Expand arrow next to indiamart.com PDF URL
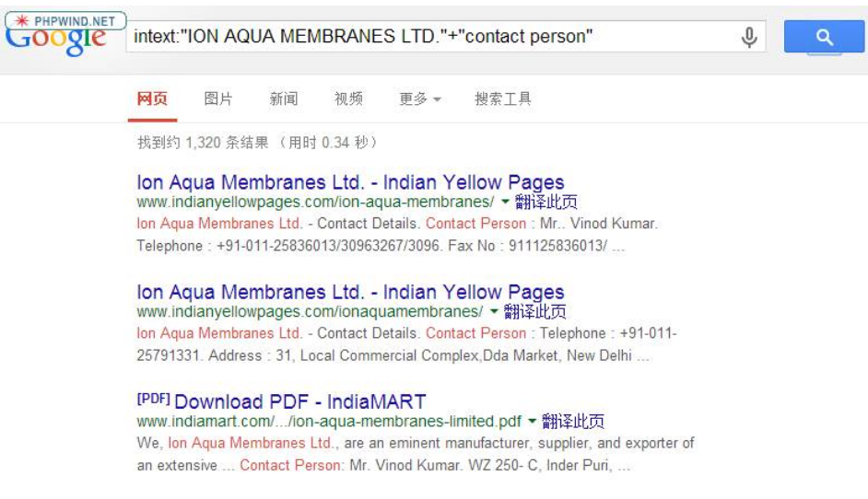The height and width of the screenshot is (499, 868). (x=532, y=422)
